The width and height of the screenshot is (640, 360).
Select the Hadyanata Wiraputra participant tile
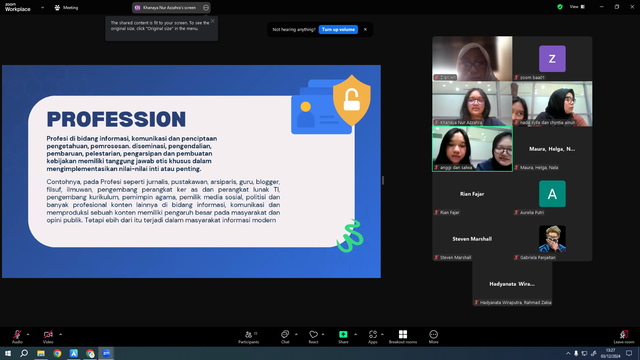click(x=512, y=284)
